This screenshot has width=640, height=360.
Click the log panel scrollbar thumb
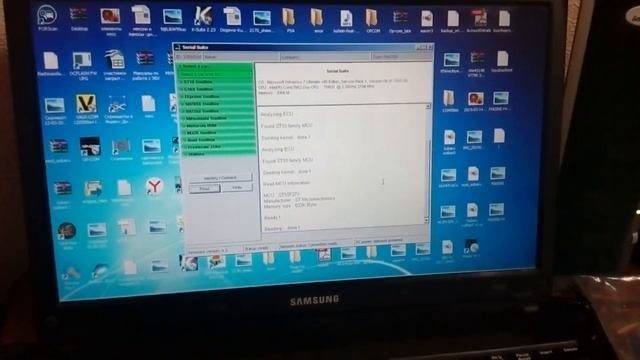click(427, 180)
